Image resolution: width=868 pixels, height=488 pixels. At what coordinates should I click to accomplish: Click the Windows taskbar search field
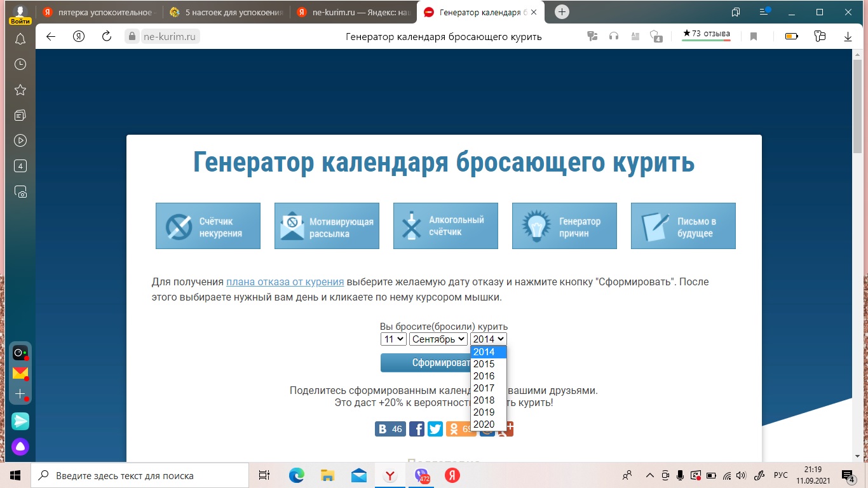pyautogui.click(x=140, y=475)
